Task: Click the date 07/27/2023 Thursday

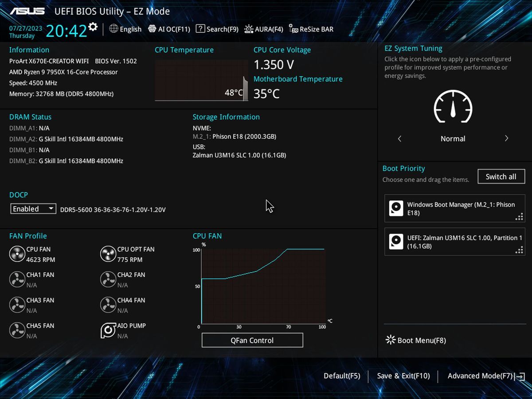Action: (26, 32)
